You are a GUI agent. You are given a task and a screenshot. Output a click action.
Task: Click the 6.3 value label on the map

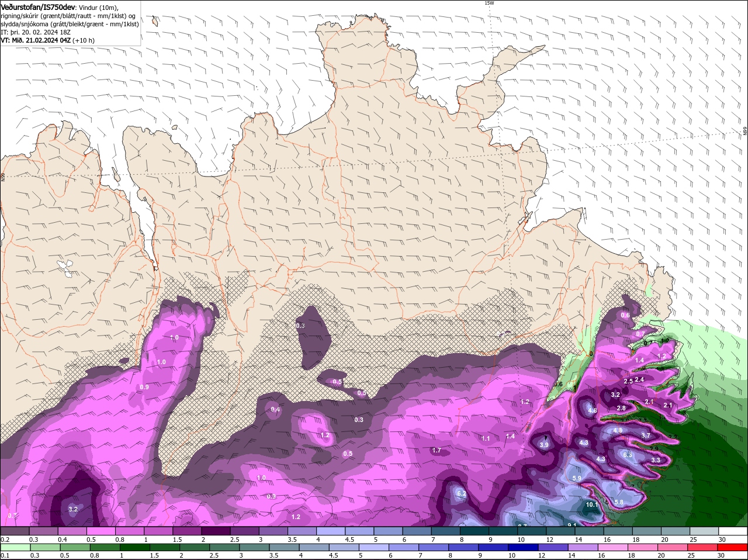tap(628, 455)
